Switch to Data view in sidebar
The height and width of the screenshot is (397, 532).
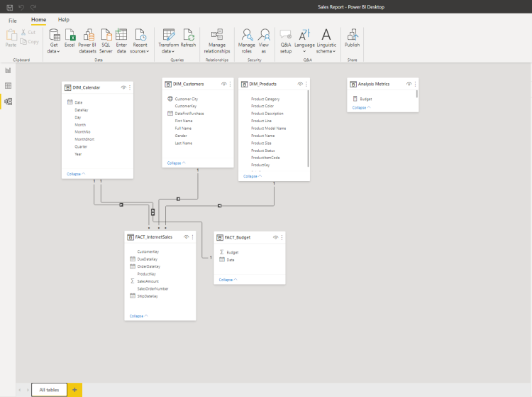point(8,86)
